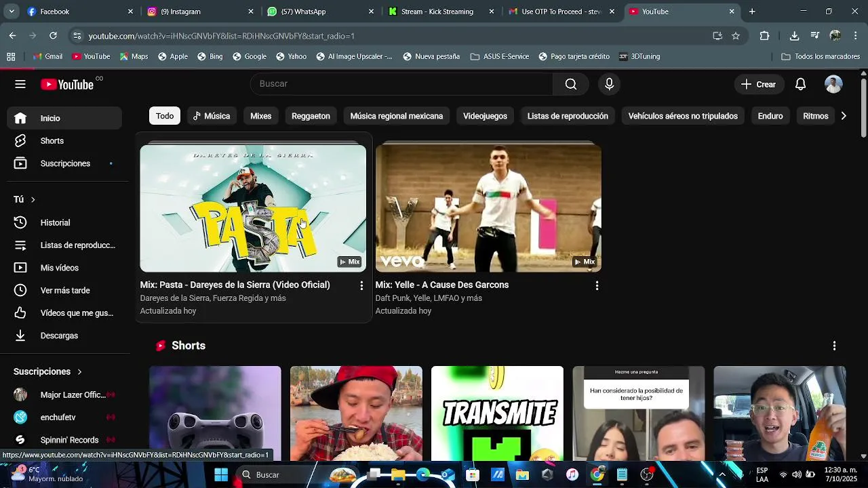This screenshot has width=868, height=488.
Task: Select the Enduro filter chip
Action: click(x=770, y=116)
